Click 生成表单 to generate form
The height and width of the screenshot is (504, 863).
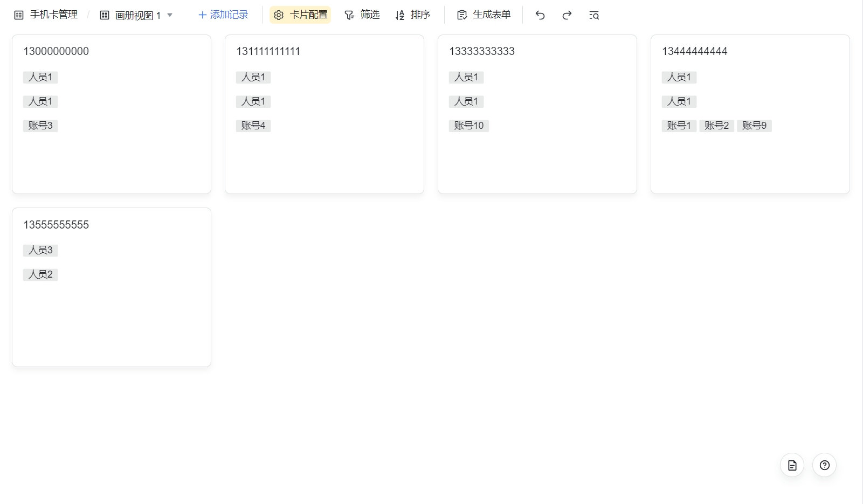[484, 15]
